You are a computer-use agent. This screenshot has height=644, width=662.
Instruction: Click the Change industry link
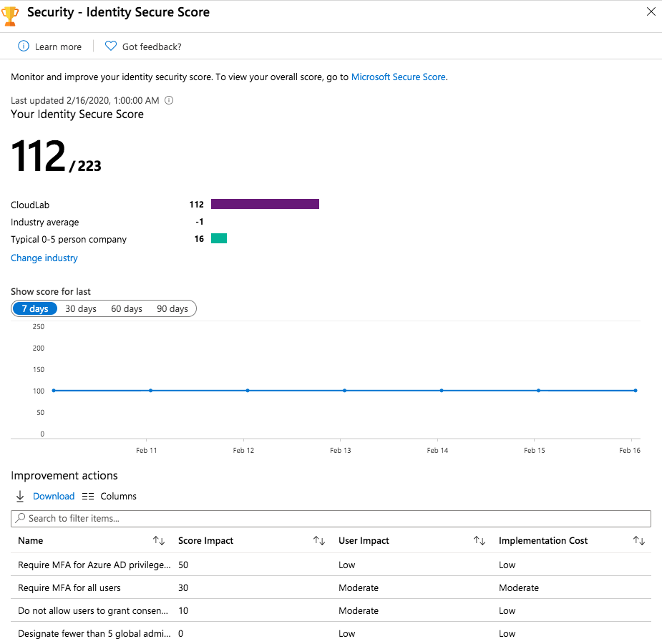[x=44, y=258]
